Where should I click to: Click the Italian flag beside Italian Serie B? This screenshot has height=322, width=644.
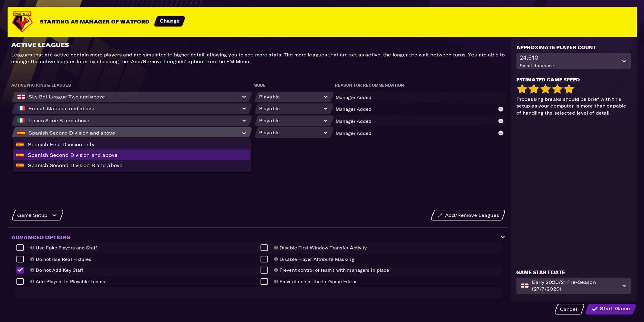[x=21, y=120]
